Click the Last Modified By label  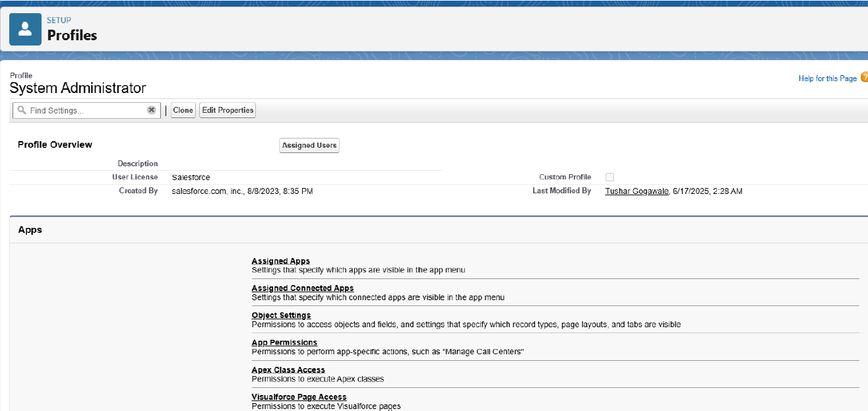561,191
